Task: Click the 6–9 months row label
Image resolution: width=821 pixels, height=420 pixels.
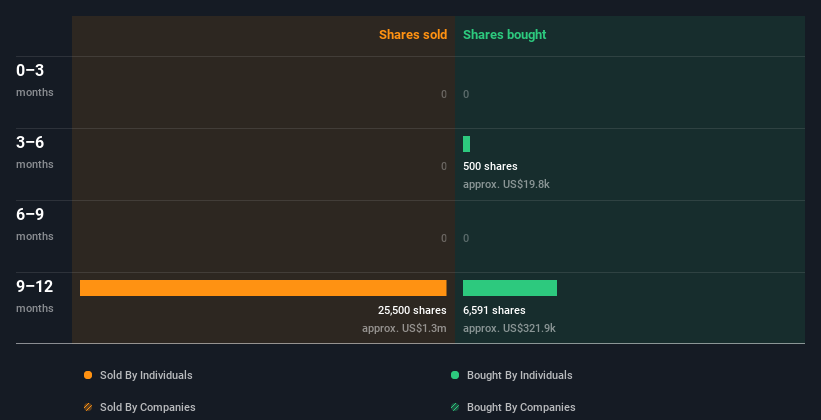Action: pyautogui.click(x=35, y=224)
